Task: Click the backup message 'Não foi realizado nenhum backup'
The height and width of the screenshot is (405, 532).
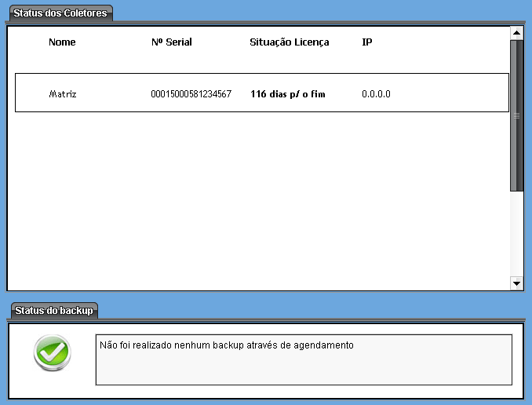Action: tap(226, 345)
